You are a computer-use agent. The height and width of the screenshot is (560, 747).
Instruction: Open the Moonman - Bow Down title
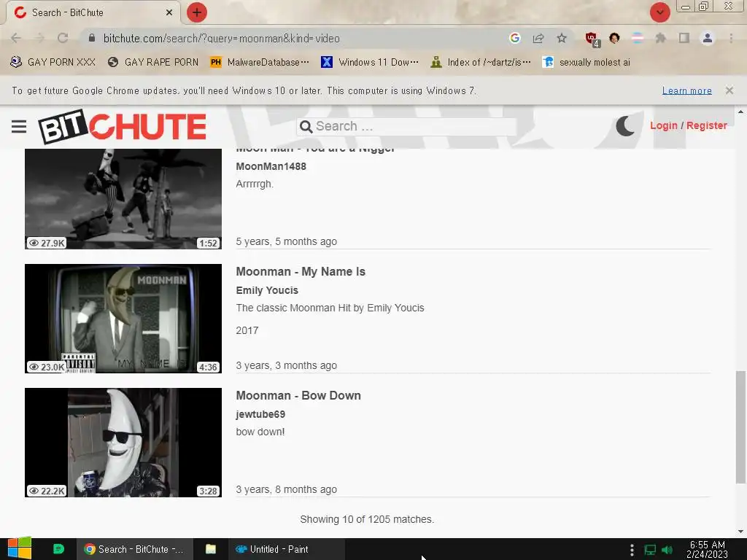298,396
